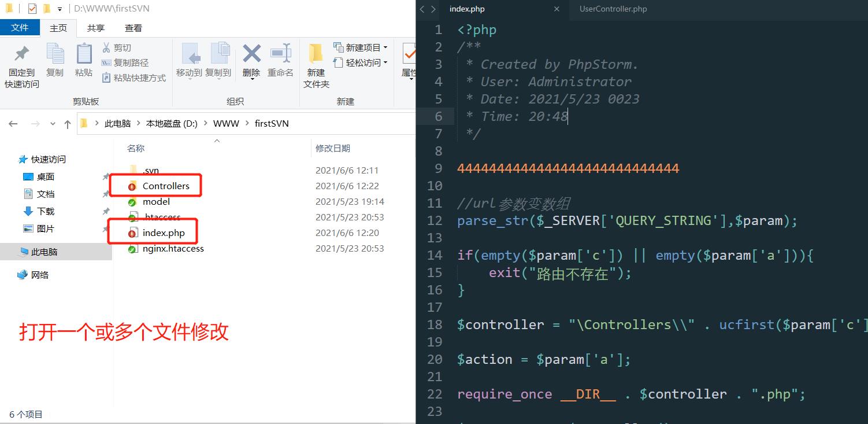The height and width of the screenshot is (424, 868).
Task: Select the nginx.htaccess file name
Action: pos(173,248)
